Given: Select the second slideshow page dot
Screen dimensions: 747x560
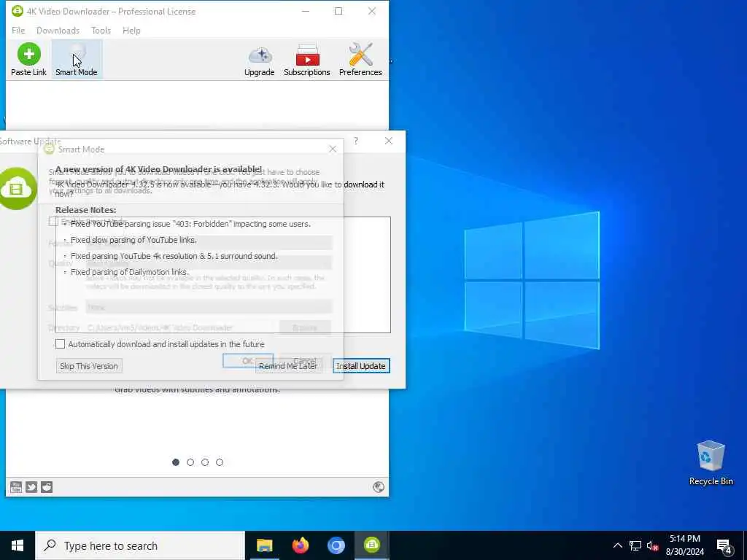Looking at the screenshot, I should click(190, 462).
